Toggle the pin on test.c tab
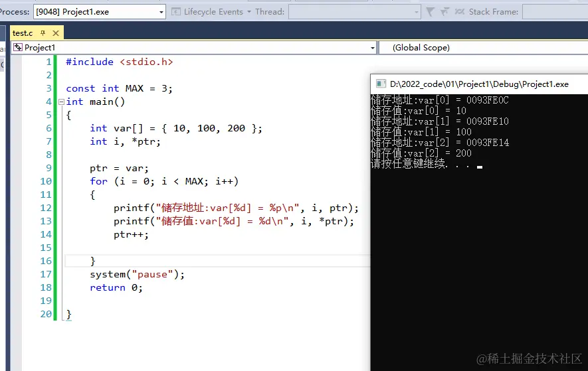Image resolution: width=588 pixels, height=371 pixels. pyautogui.click(x=43, y=33)
